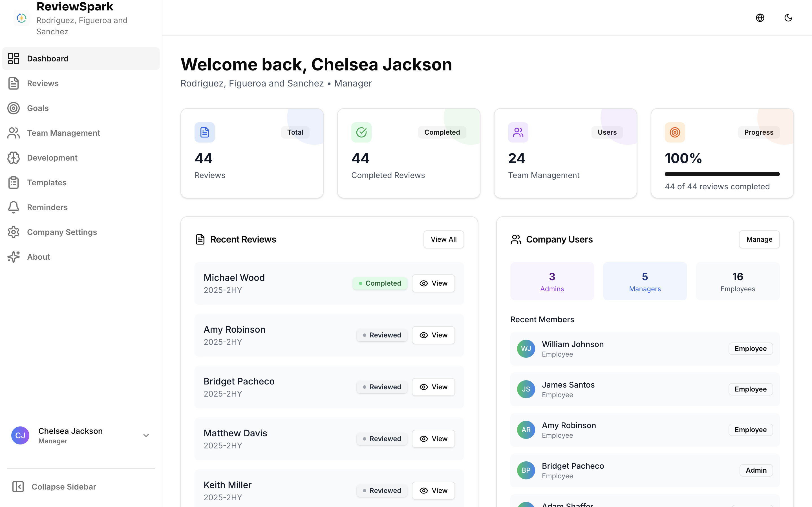Screen dimensions: 812x507
Task: Click the ReviewSpark logo
Action: click(x=21, y=18)
